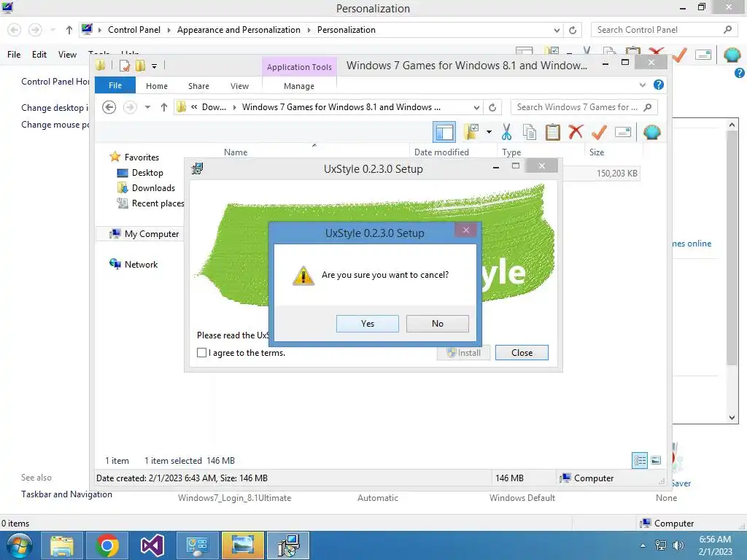Open the File tab in Explorer ribbon

click(115, 85)
